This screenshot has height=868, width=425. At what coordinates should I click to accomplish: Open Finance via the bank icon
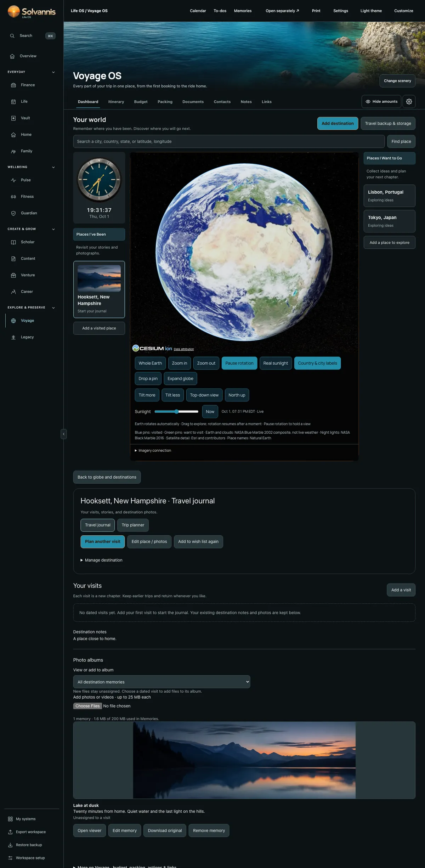click(13, 85)
